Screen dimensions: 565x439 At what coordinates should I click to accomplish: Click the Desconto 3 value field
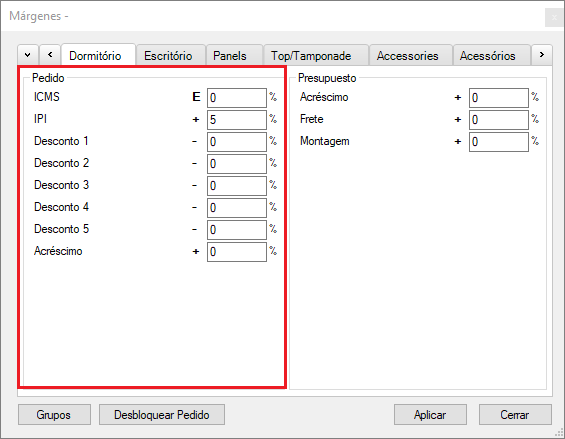pyautogui.click(x=237, y=186)
